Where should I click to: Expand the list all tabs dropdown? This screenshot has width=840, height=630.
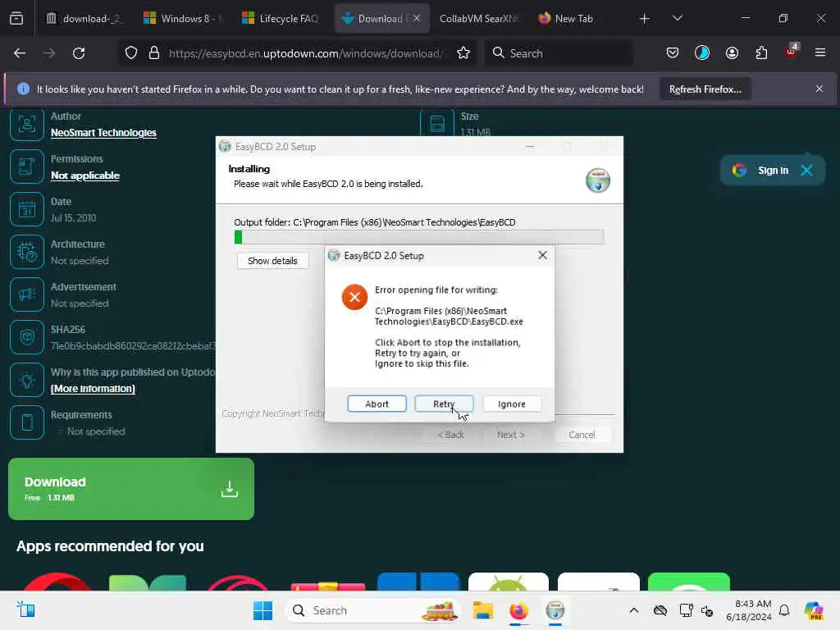tap(677, 19)
